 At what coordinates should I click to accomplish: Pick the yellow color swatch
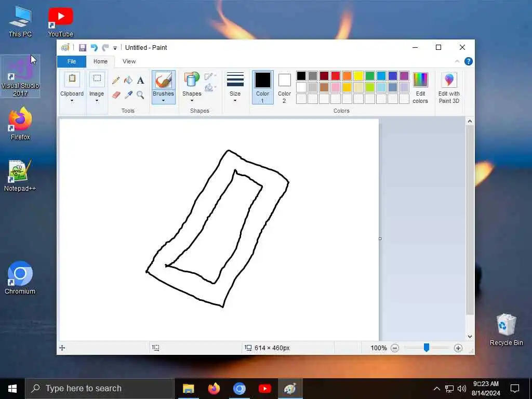(358, 76)
